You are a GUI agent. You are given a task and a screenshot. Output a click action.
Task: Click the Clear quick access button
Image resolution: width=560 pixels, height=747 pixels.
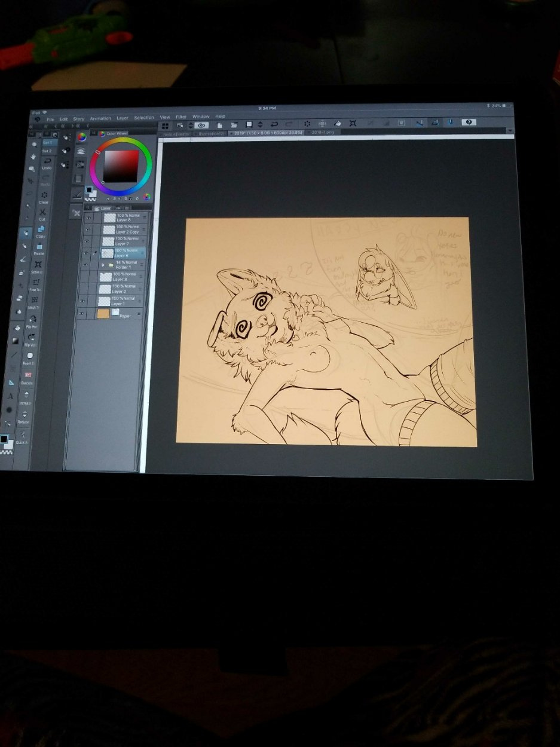44,197
